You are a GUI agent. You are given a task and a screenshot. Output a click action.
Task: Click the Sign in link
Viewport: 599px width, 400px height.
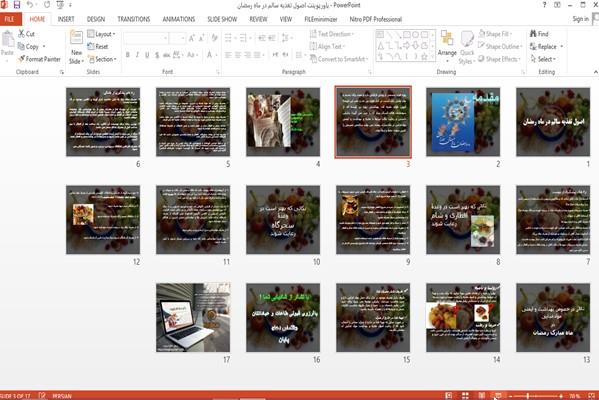point(580,19)
